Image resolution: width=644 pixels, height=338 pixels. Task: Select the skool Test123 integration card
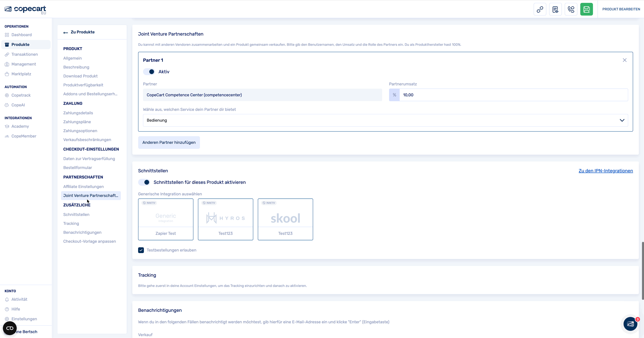(x=285, y=219)
